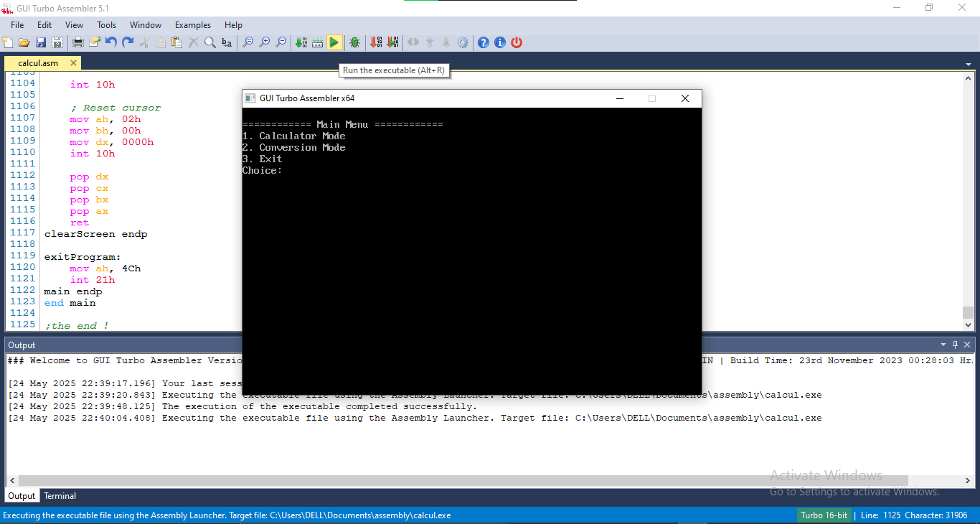
Task: Open the Examples menu
Action: coord(193,24)
